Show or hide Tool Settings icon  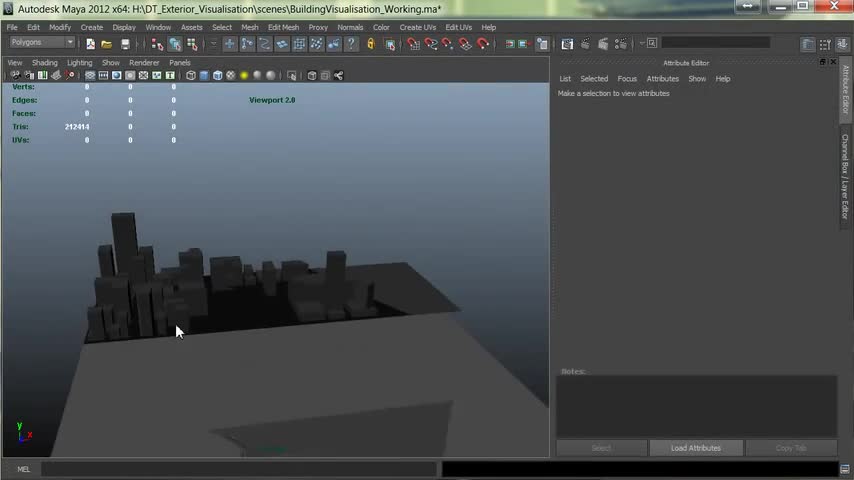pos(825,44)
